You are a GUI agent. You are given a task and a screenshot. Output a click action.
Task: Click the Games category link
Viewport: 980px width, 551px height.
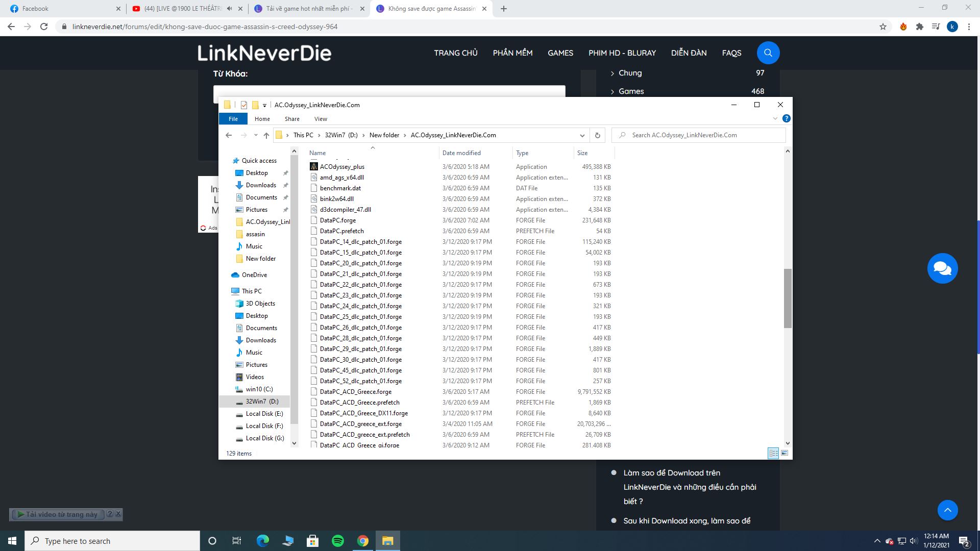click(631, 91)
